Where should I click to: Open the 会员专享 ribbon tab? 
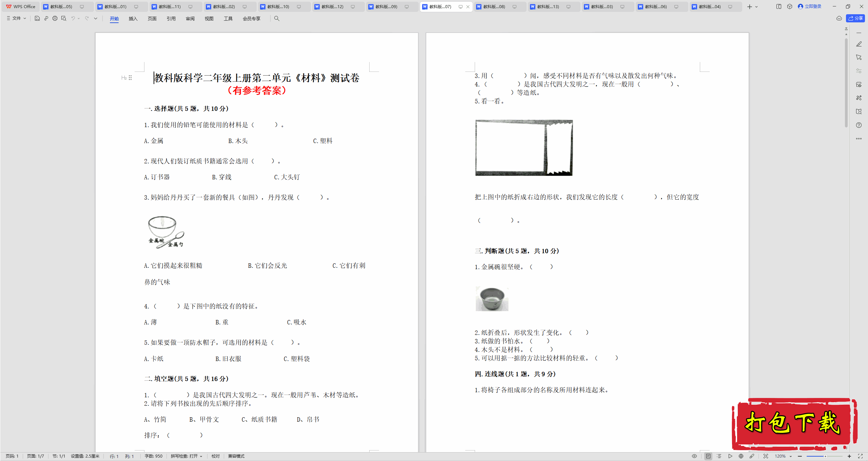click(252, 19)
